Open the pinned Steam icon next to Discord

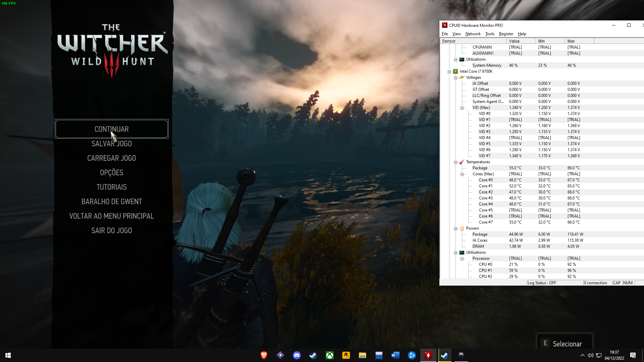click(313, 355)
